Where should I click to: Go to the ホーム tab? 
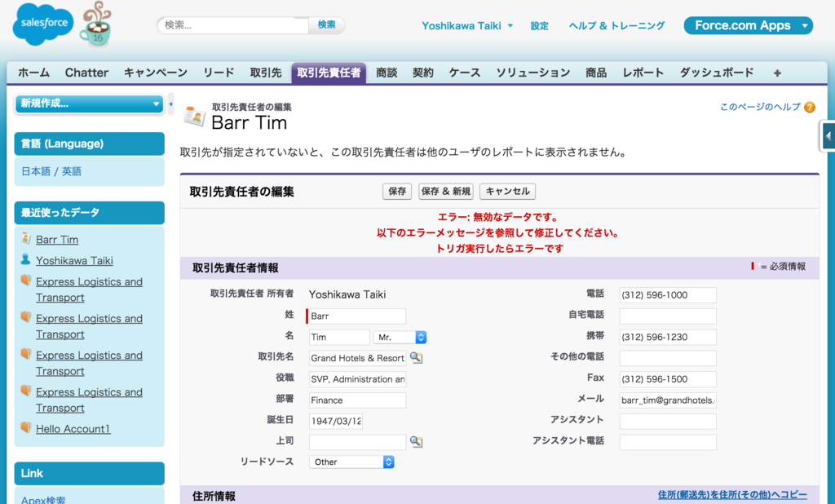click(x=33, y=73)
